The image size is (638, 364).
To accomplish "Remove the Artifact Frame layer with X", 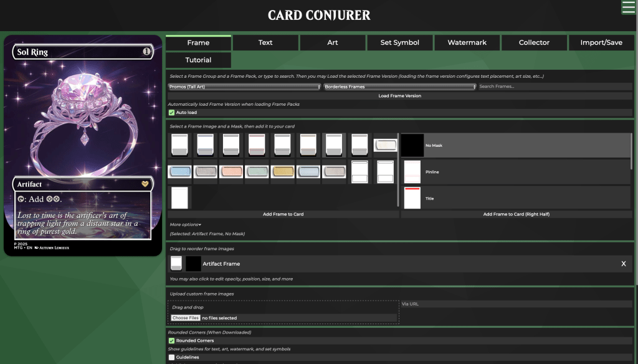I will coord(623,264).
